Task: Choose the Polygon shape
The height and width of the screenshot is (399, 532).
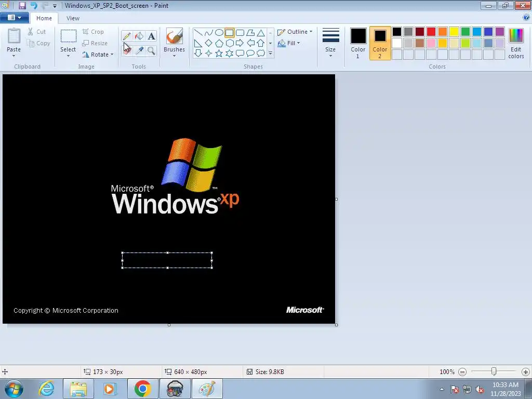Action: 250,33
